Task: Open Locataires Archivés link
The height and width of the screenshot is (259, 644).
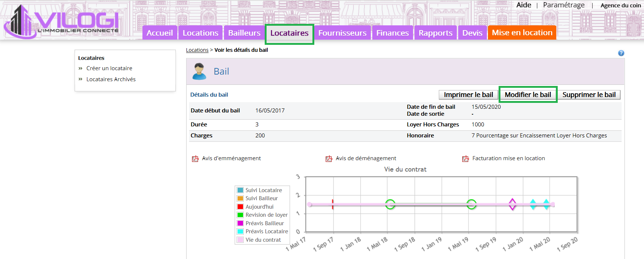Action: point(111,79)
